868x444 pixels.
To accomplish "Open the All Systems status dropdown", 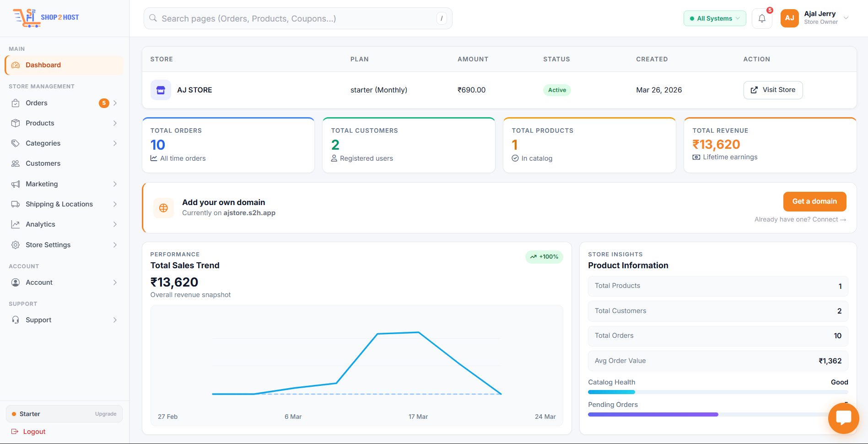I will (x=714, y=18).
